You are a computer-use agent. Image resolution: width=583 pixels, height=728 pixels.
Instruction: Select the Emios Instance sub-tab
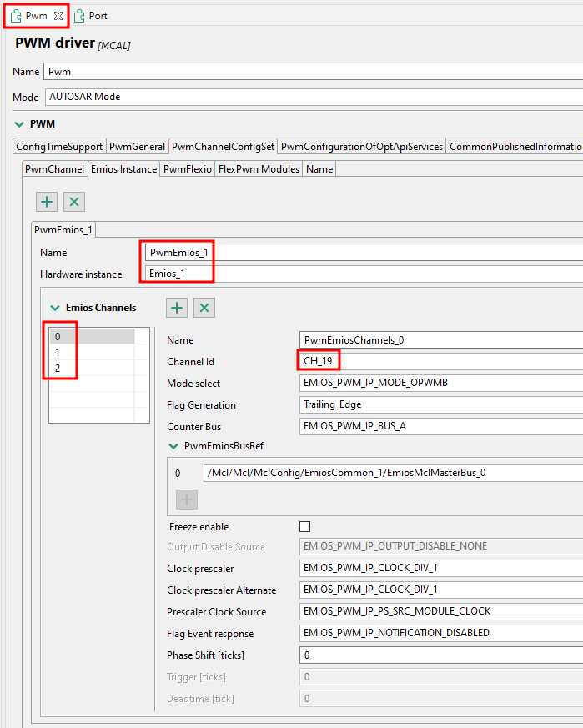pos(123,169)
